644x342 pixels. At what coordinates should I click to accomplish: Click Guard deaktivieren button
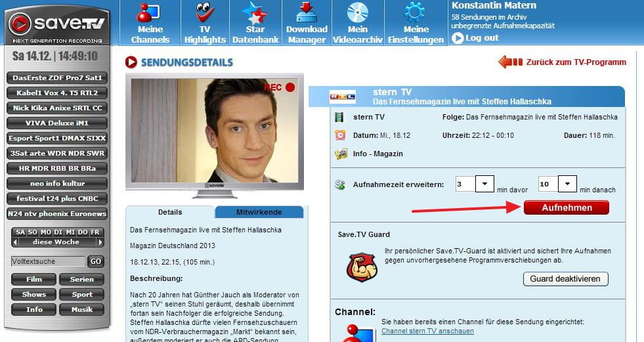pyautogui.click(x=565, y=279)
